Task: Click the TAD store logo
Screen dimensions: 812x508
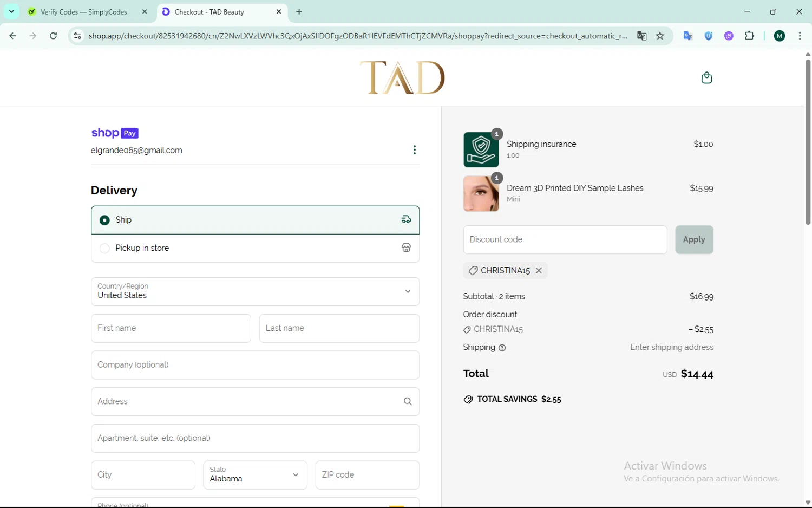Action: (402, 77)
